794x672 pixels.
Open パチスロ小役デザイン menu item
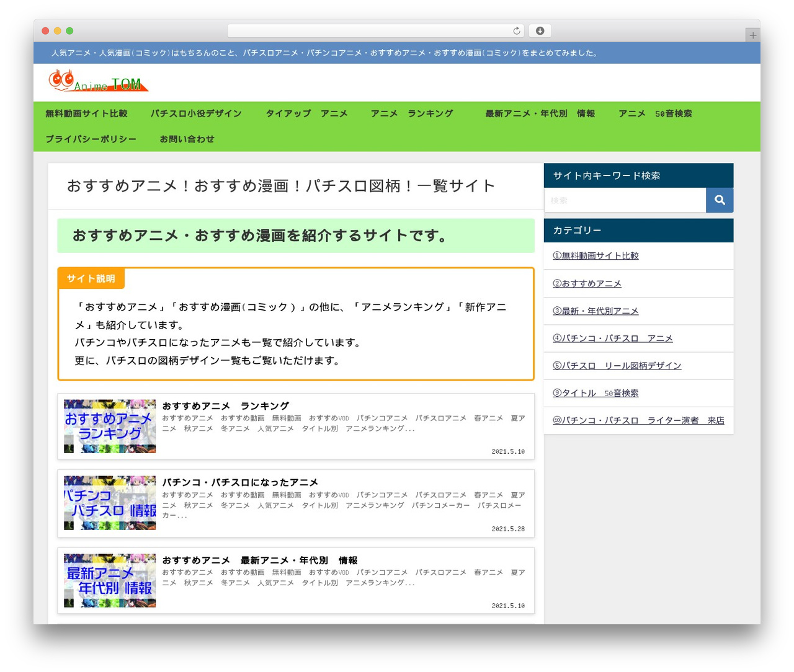point(196,113)
